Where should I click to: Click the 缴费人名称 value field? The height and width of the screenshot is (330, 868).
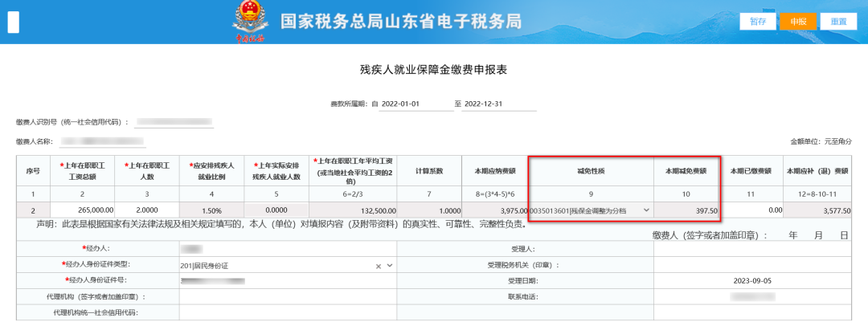101,141
